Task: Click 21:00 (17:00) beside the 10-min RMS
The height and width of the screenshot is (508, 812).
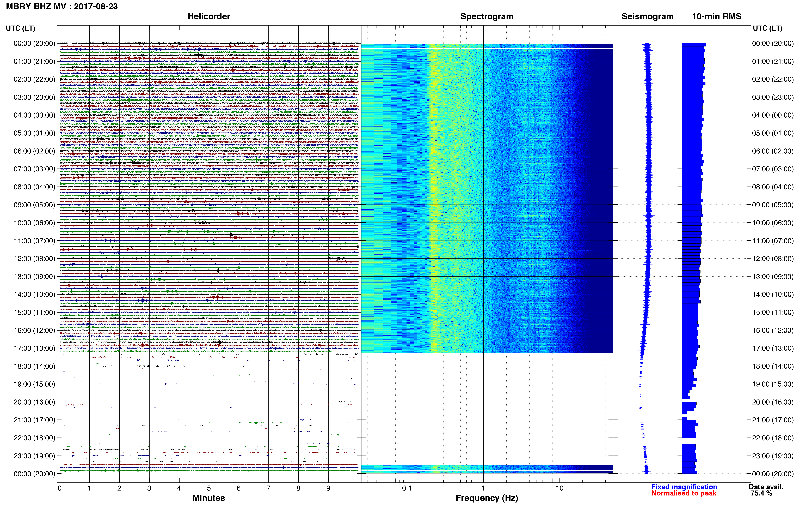Action: click(x=773, y=420)
